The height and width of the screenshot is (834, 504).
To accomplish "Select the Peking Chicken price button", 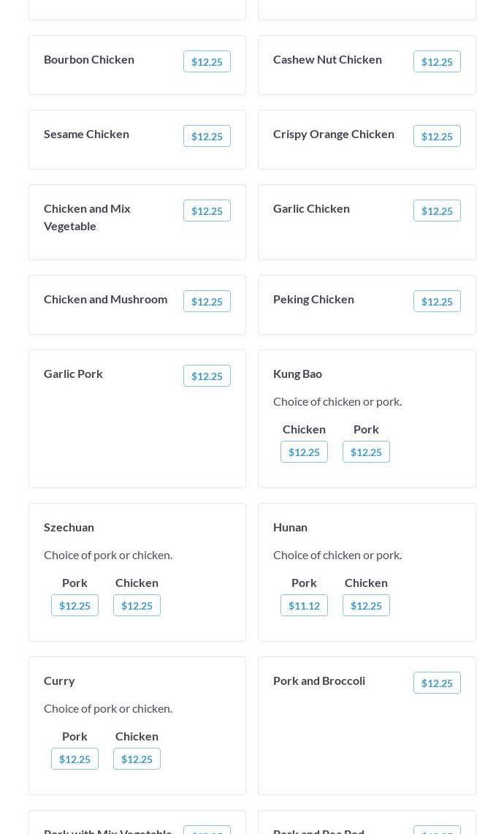I will pos(437,302).
